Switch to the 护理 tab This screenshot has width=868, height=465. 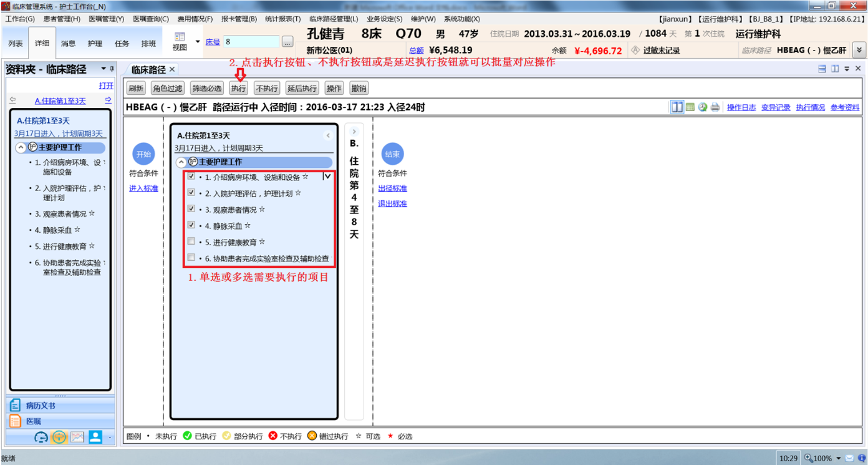pyautogui.click(x=95, y=44)
